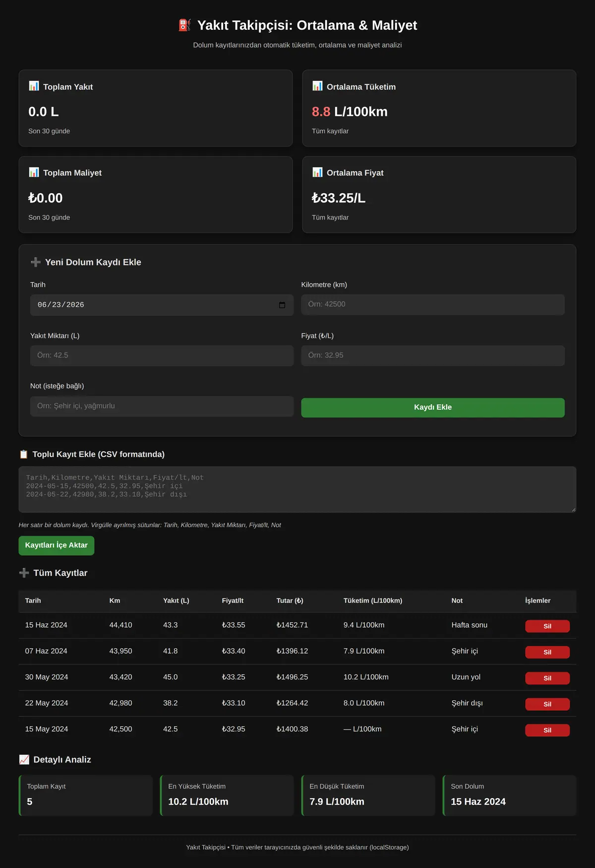Click the Tarih column header in the table

[33, 600]
